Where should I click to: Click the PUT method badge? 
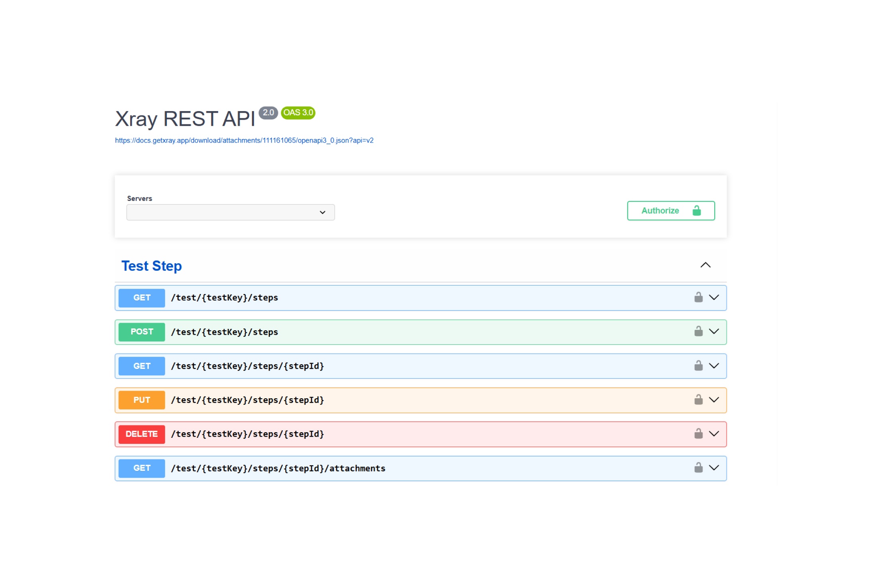pyautogui.click(x=142, y=400)
